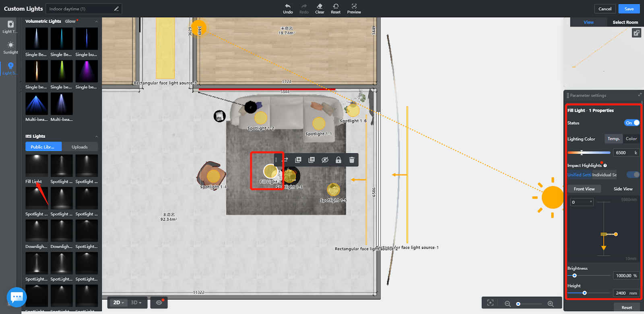Click the Impact Highlights help icon
The height and width of the screenshot is (314, 644).
tap(605, 166)
